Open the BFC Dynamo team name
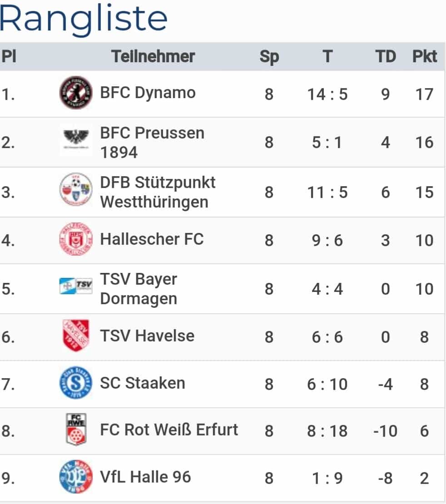 [148, 93]
